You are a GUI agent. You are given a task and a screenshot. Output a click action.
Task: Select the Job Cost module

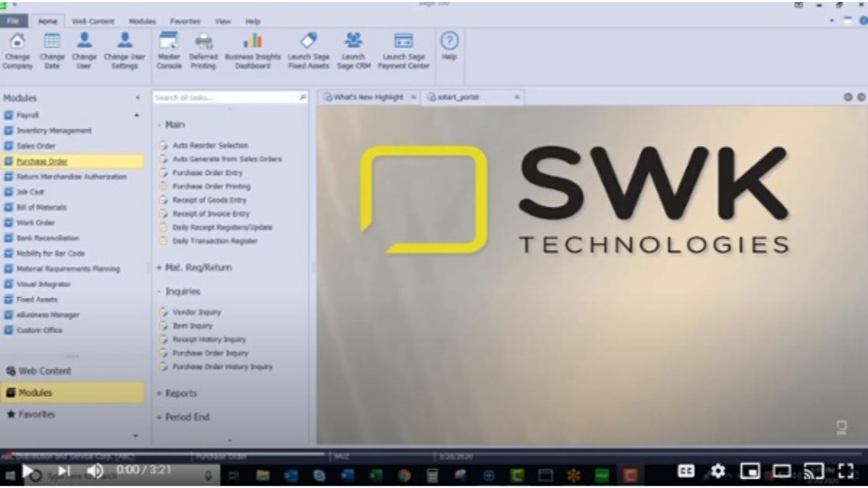pos(30,192)
